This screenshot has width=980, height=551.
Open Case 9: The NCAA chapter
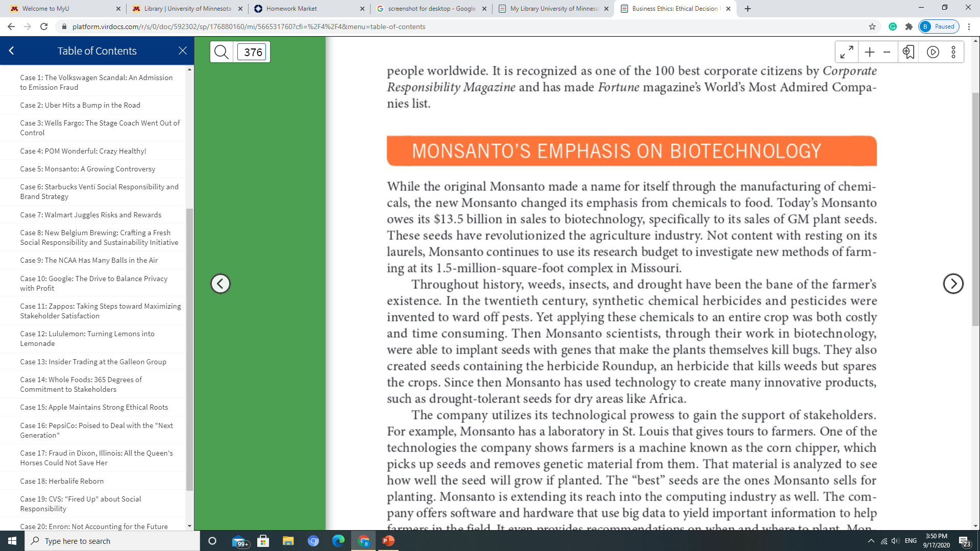pos(89,260)
